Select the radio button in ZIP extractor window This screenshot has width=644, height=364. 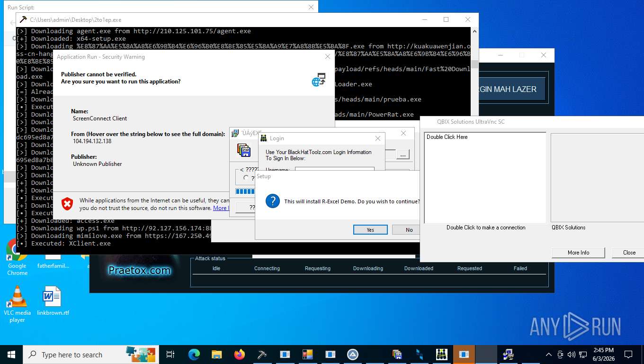point(245,178)
